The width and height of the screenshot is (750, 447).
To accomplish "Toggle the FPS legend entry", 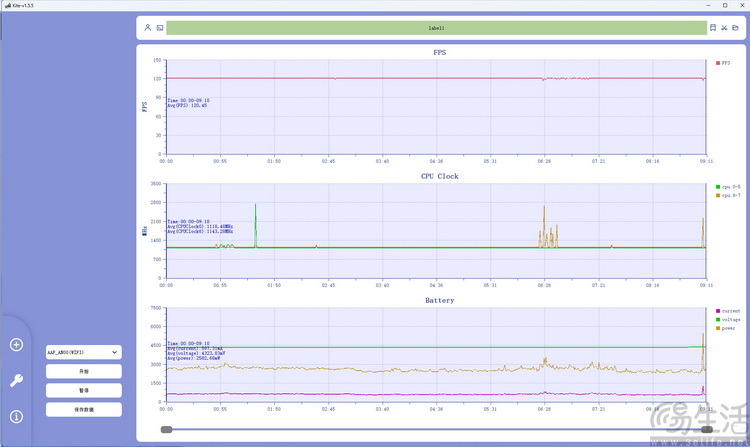I will (x=724, y=63).
